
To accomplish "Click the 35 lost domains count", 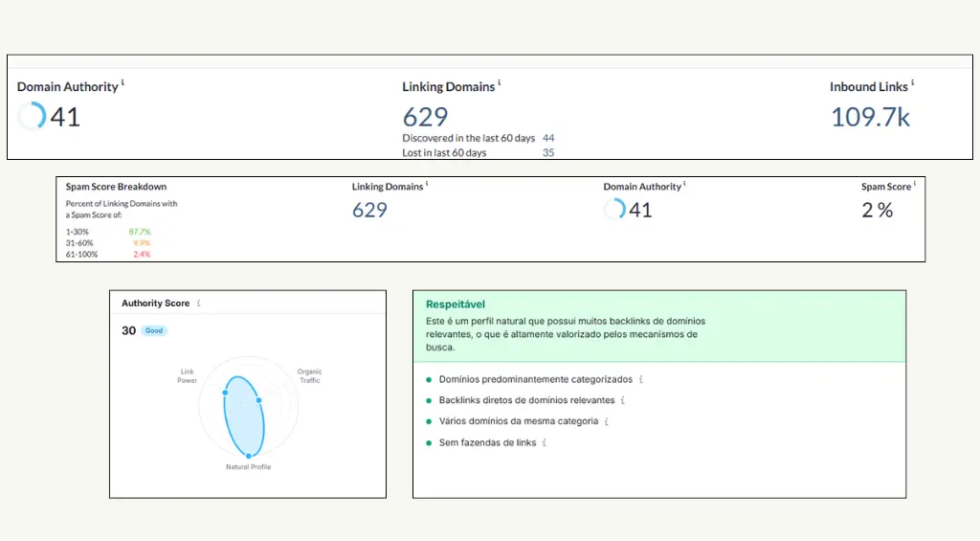I will 548,152.
